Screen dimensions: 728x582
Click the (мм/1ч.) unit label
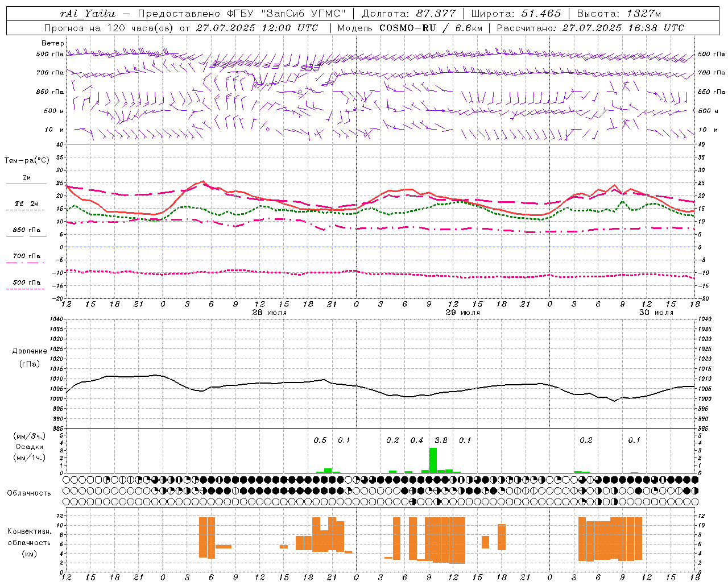tap(29, 458)
